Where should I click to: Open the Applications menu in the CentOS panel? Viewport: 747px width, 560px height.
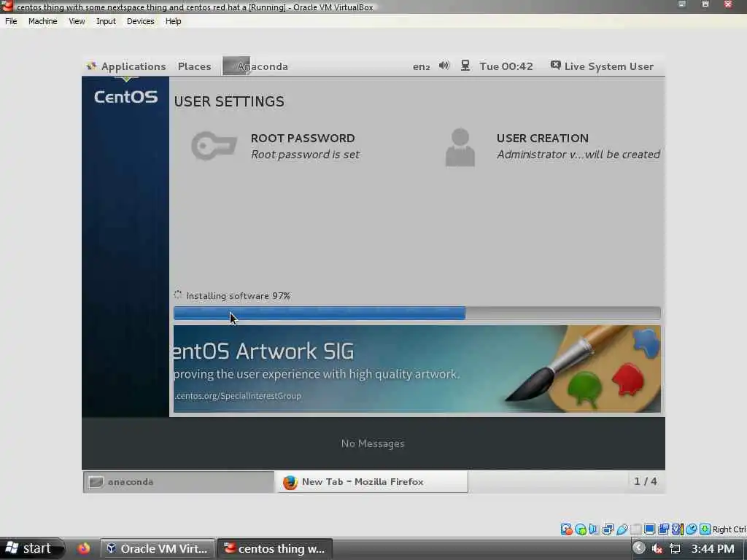[126, 66]
